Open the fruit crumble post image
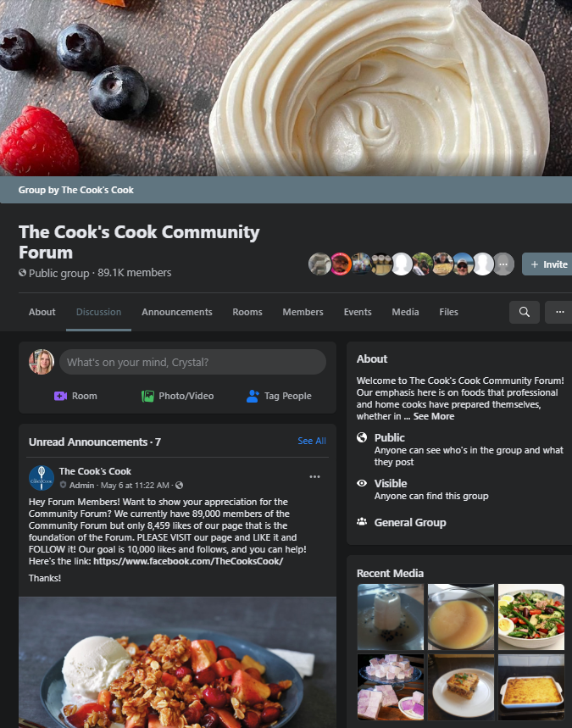Screen dimensions: 572x728 click(177, 663)
